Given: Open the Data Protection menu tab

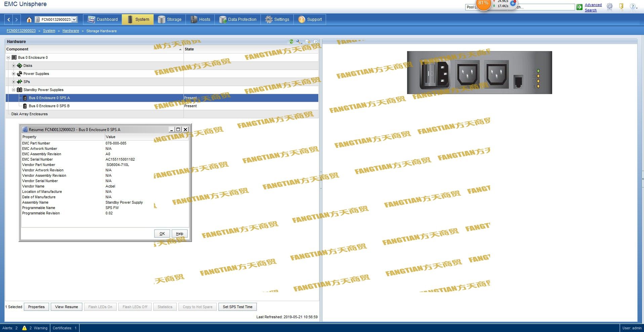Looking at the screenshot, I should click(238, 19).
